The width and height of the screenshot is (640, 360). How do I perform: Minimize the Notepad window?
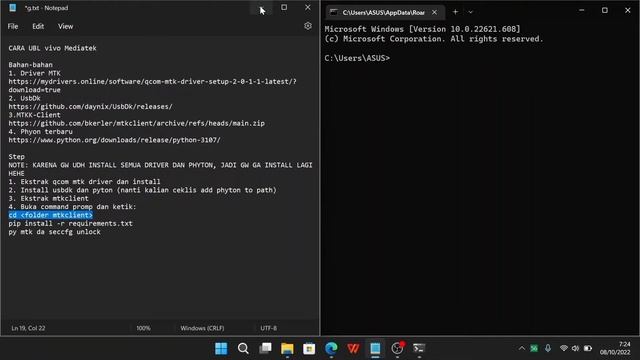pyautogui.click(x=261, y=8)
